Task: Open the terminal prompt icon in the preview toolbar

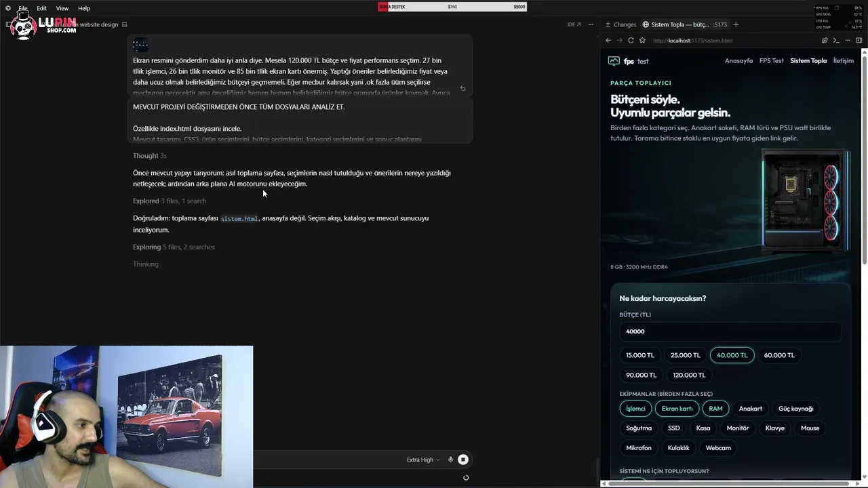Action: [x=836, y=41]
